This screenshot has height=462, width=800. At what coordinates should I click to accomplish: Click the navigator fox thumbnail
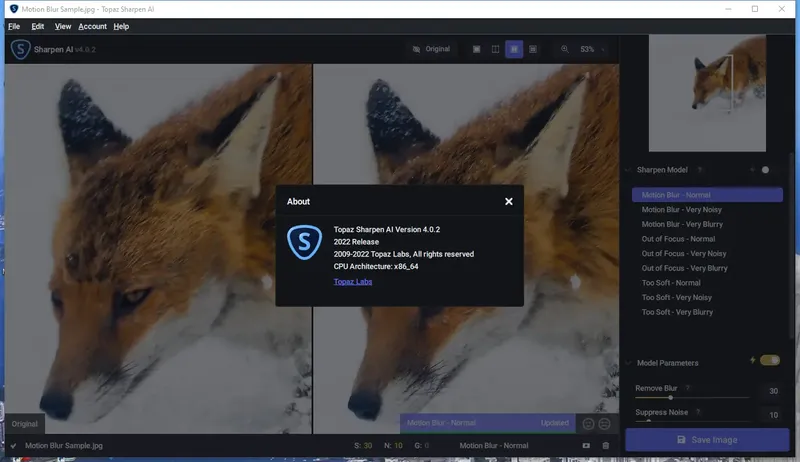[707, 93]
